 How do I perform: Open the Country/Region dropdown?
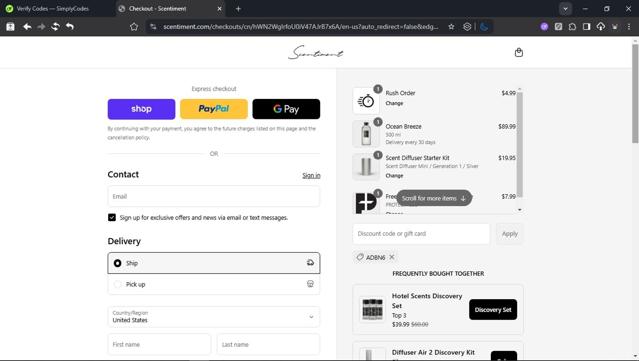tap(214, 317)
